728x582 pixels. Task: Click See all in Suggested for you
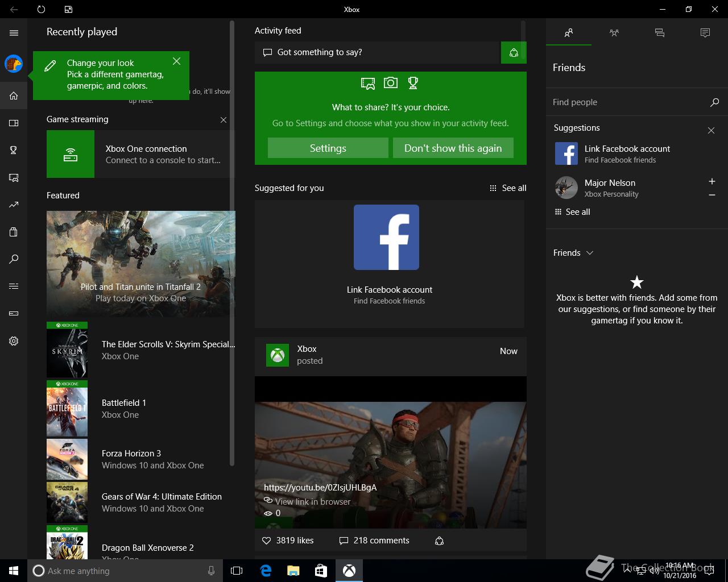point(508,188)
